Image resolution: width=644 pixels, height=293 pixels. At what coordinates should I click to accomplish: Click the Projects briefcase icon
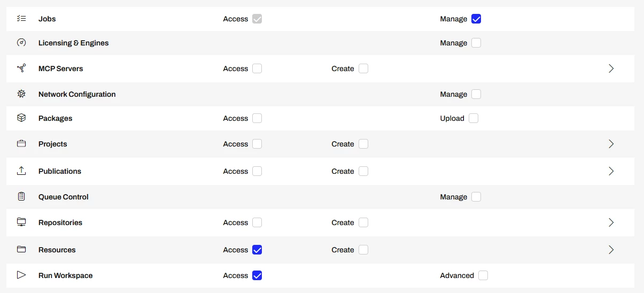pyautogui.click(x=21, y=144)
